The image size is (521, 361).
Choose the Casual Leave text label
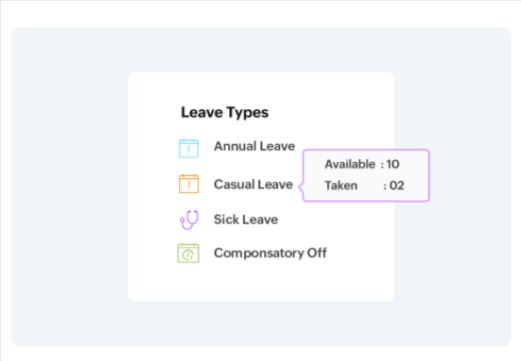coord(253,184)
